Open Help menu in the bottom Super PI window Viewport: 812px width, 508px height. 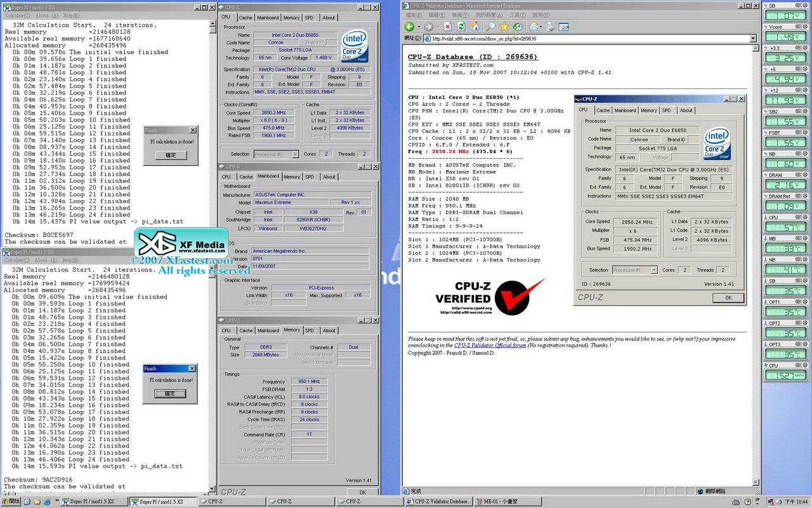coord(72,260)
